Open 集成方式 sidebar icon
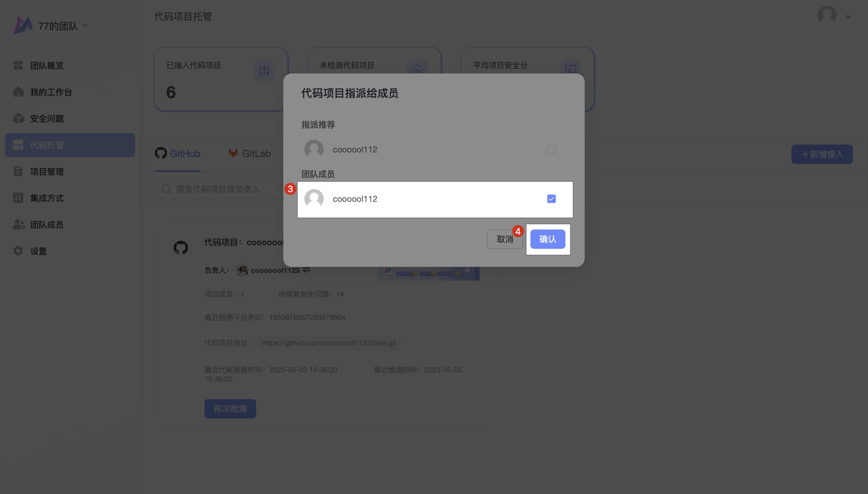The image size is (868, 494). (18, 198)
